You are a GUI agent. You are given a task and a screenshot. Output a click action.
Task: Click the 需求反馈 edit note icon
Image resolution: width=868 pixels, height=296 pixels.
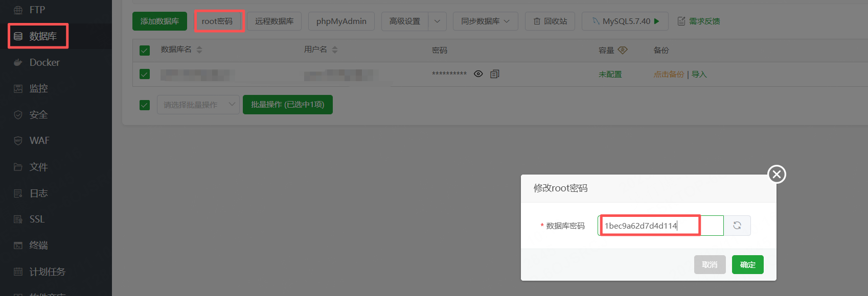681,21
